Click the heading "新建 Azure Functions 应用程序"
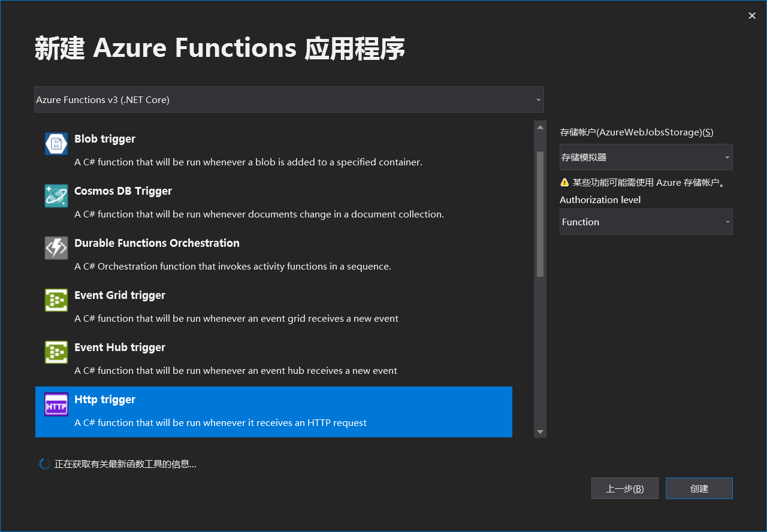 point(220,49)
